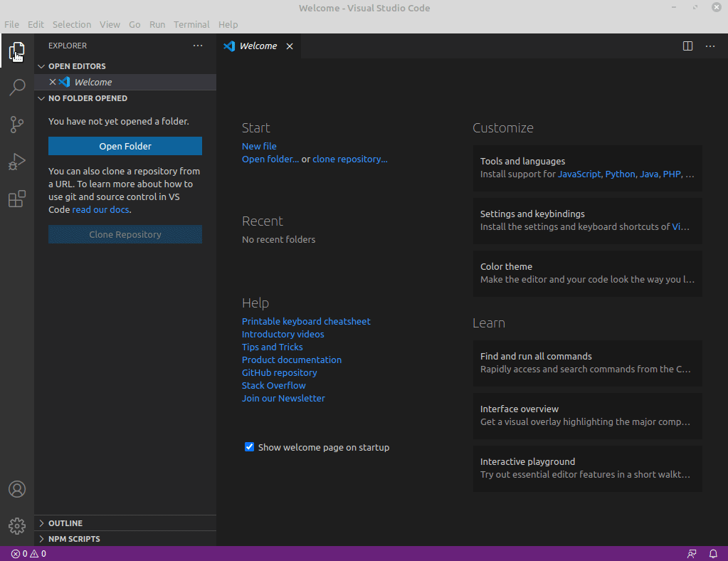Click the blue Open Folder button
The height and width of the screenshot is (561, 728).
tap(125, 146)
